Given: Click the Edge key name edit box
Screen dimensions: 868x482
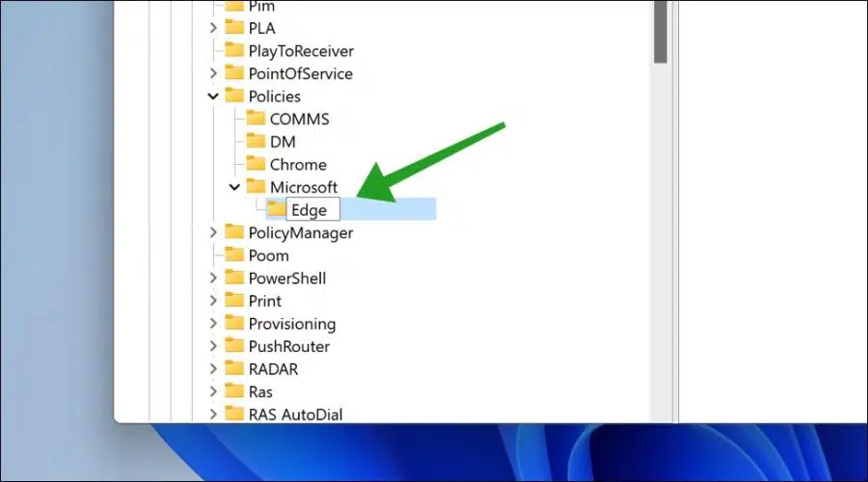Looking at the screenshot, I should 312,210.
